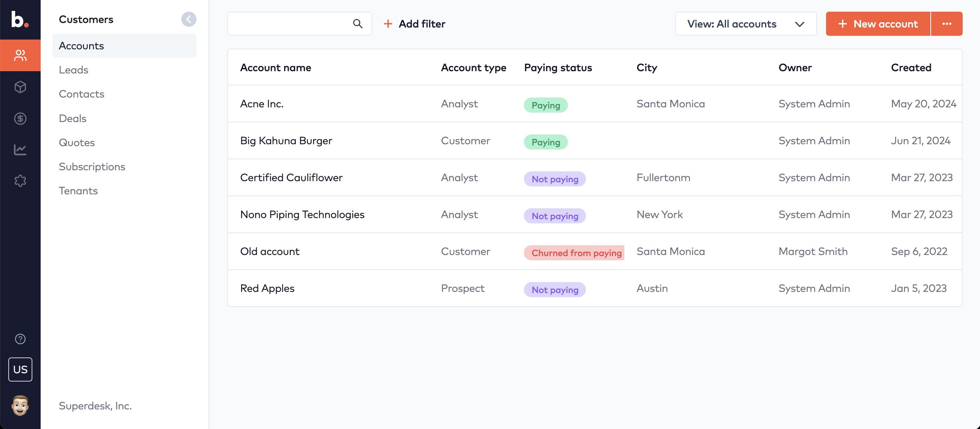Click the Owner column header
This screenshot has height=429, width=980.
pos(795,67)
